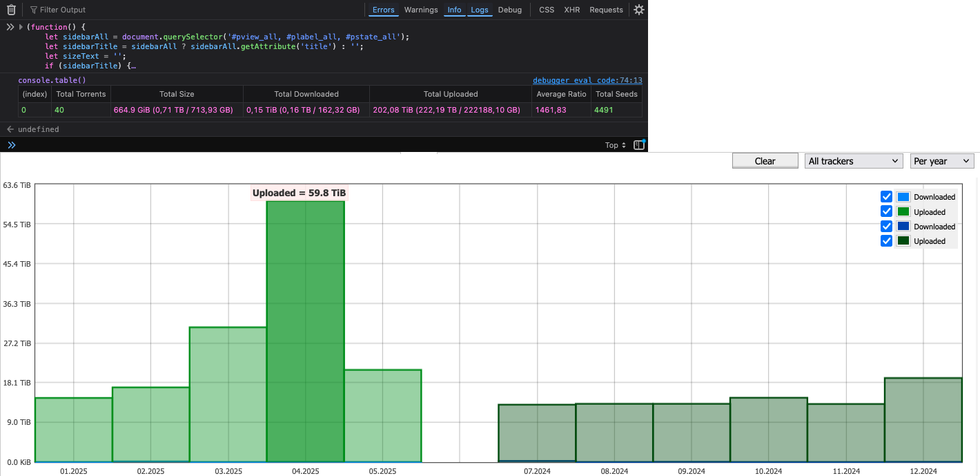Open the Per year dropdown
Image resolution: width=980 pixels, height=476 pixels.
coord(942,161)
